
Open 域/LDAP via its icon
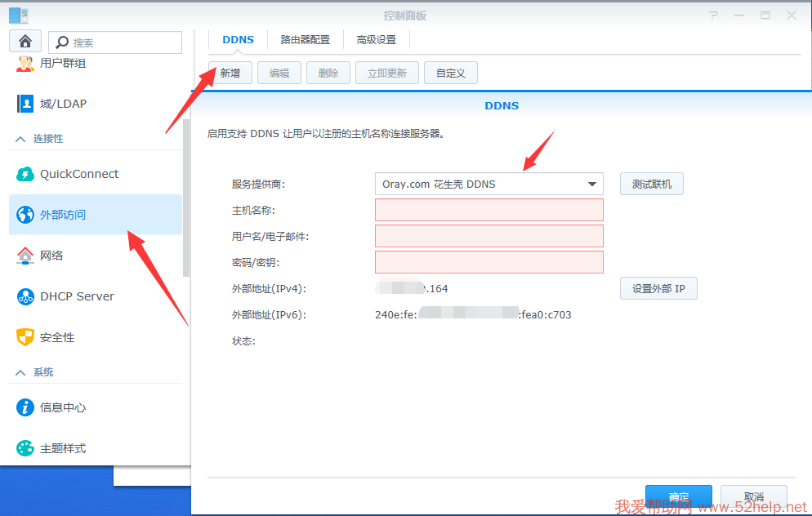(25, 104)
